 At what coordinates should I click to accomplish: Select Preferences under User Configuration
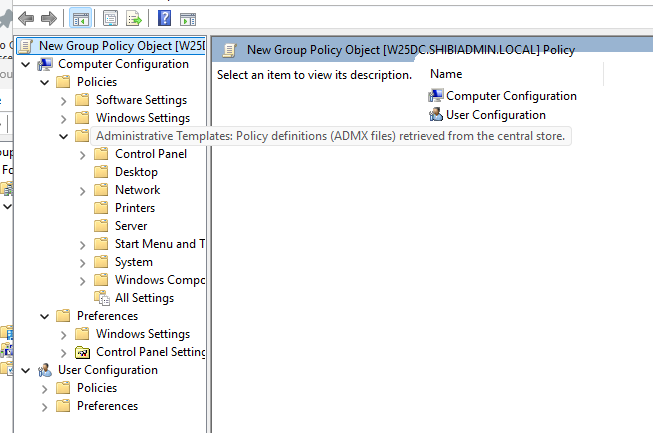point(107,406)
